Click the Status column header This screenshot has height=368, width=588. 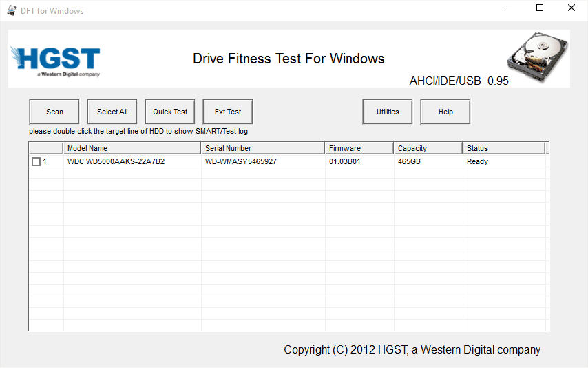pyautogui.click(x=503, y=148)
